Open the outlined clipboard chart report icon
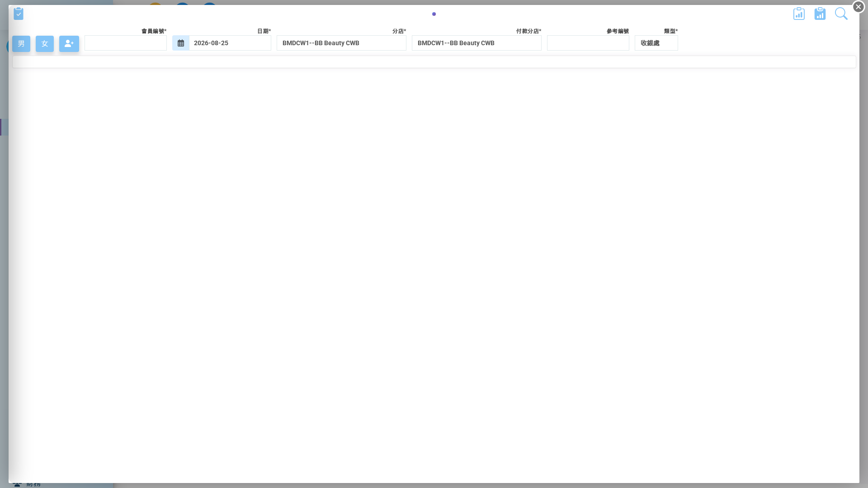Screen dimensions: 868x488 [x=799, y=14]
